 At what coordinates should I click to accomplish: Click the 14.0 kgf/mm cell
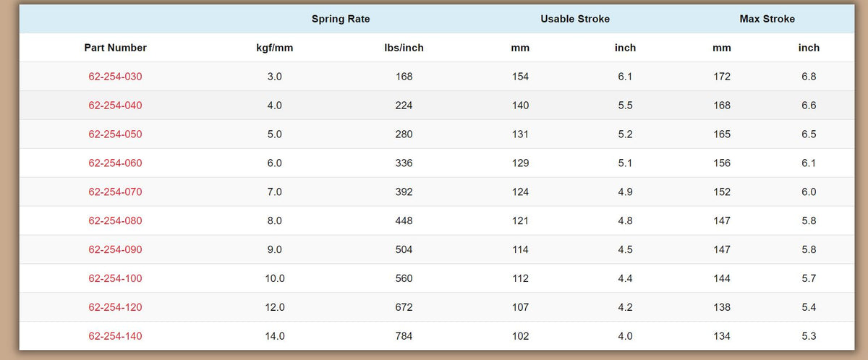click(x=275, y=336)
